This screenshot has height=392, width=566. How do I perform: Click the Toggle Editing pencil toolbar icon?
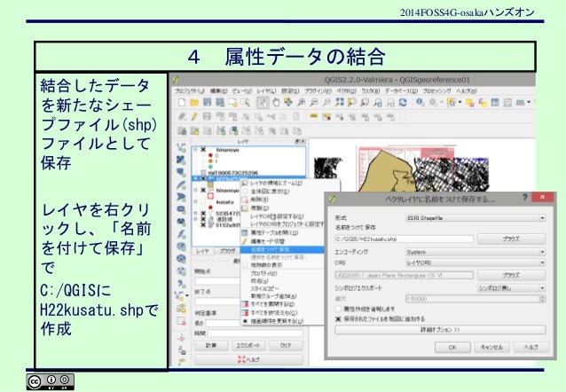click(194, 116)
